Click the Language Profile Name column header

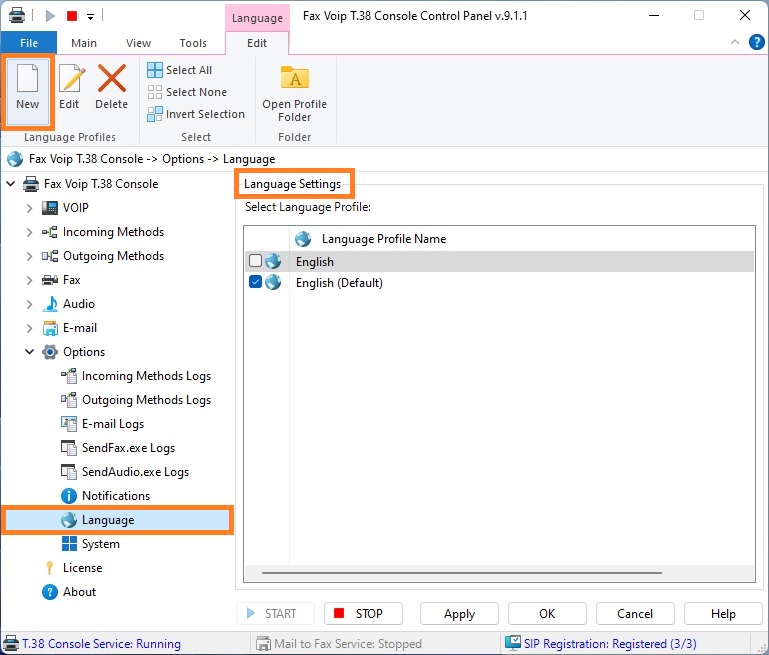[x=384, y=239]
